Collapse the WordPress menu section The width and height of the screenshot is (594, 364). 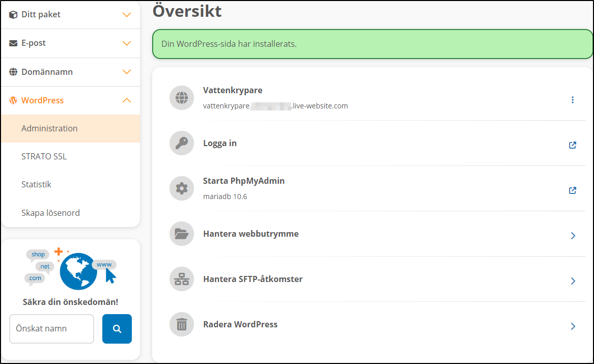tap(127, 101)
